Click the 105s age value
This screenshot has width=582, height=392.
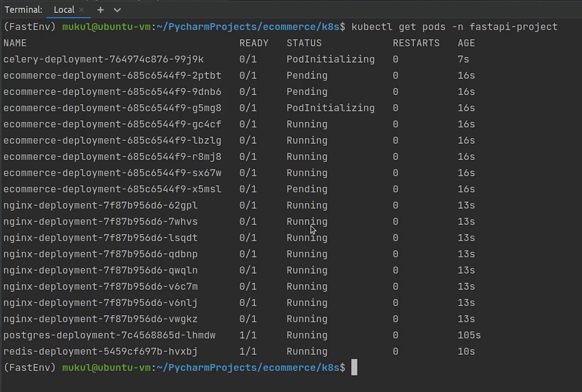pyautogui.click(x=469, y=335)
